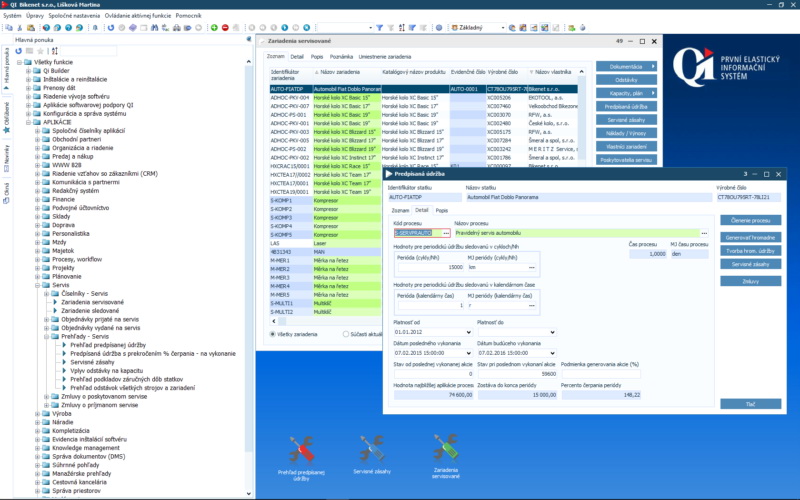Open the Prehľad predpísanej údržby desktop shortcut

[302, 458]
